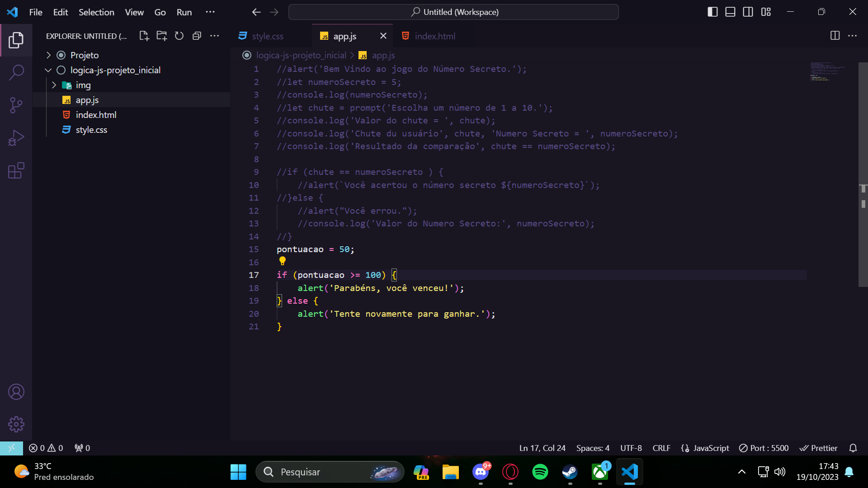Viewport: 868px width, 488px height.
Task: Click the code minimap preview
Action: click(x=831, y=72)
